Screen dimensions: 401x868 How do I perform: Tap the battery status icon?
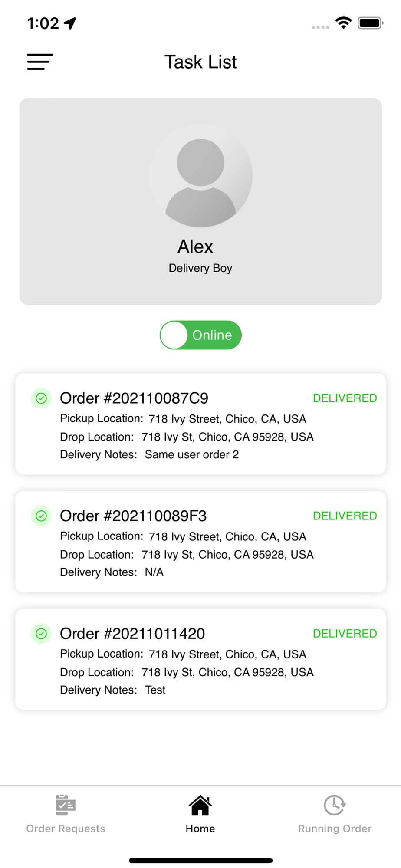click(x=370, y=23)
